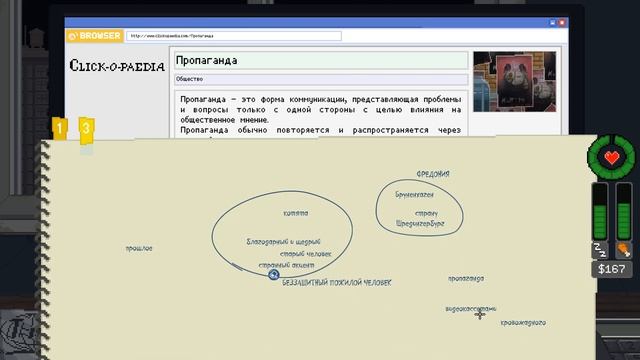Viewport: 640px width, 360px height.
Task: Close the browser window
Action: click(x=562, y=23)
